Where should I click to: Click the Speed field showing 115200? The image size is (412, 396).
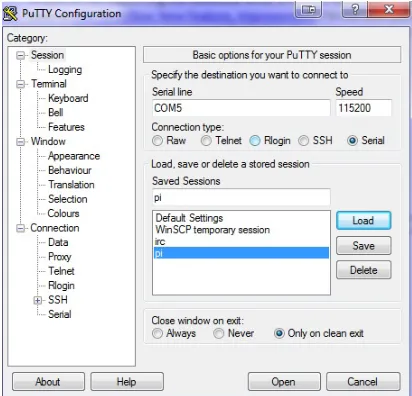tap(363, 108)
